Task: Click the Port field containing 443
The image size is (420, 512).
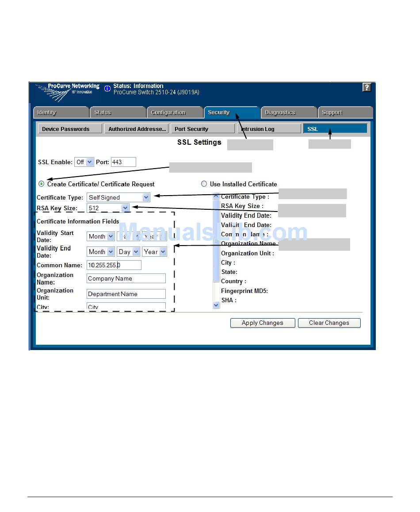Action: point(123,162)
